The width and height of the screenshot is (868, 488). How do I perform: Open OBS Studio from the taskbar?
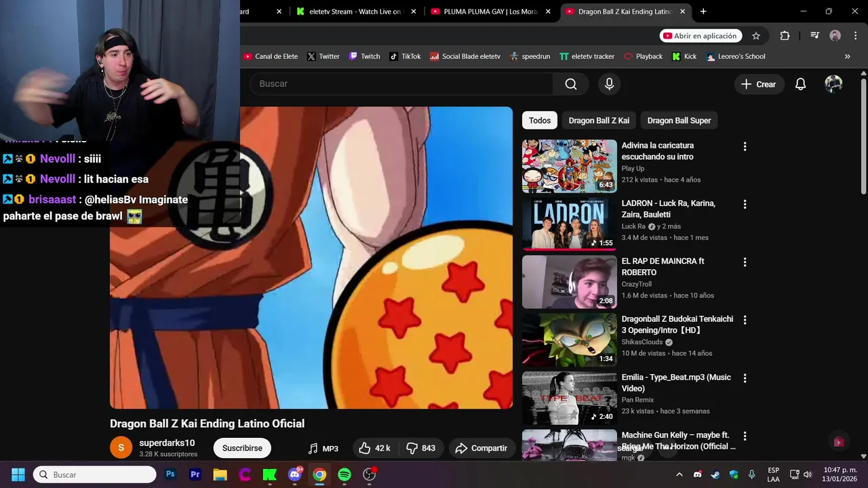pyautogui.click(x=370, y=474)
